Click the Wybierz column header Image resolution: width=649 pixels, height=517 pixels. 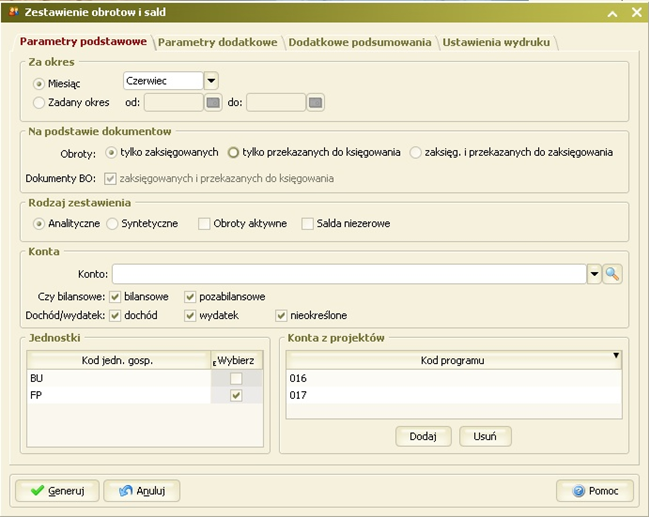236,361
